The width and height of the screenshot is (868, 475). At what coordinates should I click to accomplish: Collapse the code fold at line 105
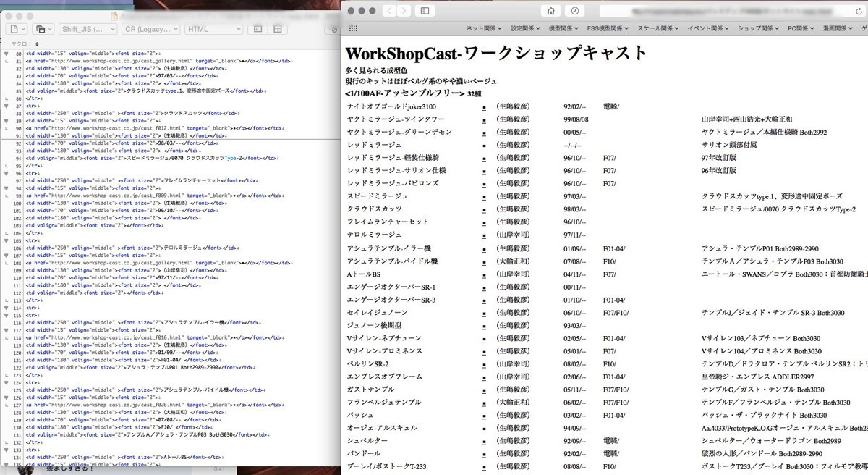pos(7,240)
